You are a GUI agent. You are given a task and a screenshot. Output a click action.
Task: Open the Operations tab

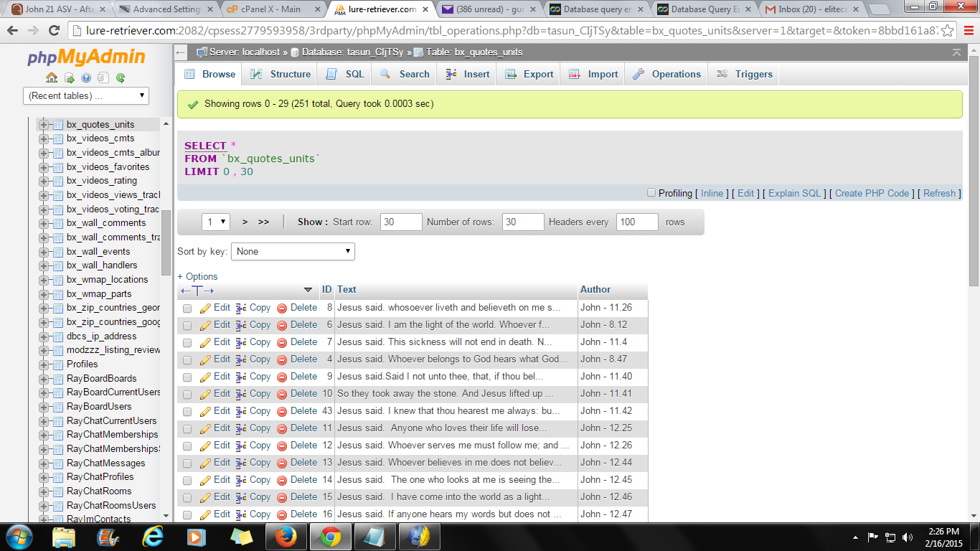coord(666,74)
